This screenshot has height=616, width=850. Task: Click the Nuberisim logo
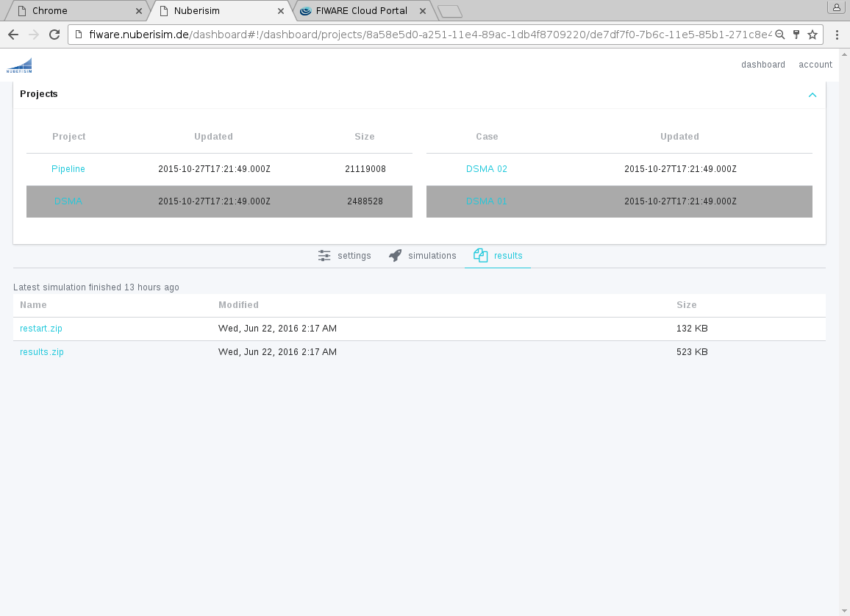pos(19,65)
